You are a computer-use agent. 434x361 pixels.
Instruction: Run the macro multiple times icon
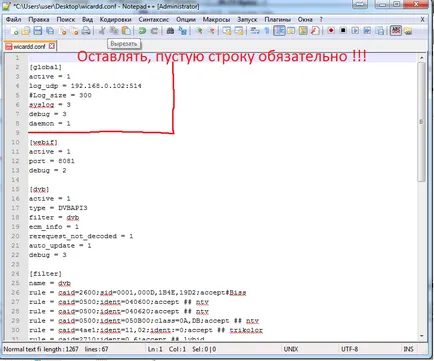[x=367, y=31]
